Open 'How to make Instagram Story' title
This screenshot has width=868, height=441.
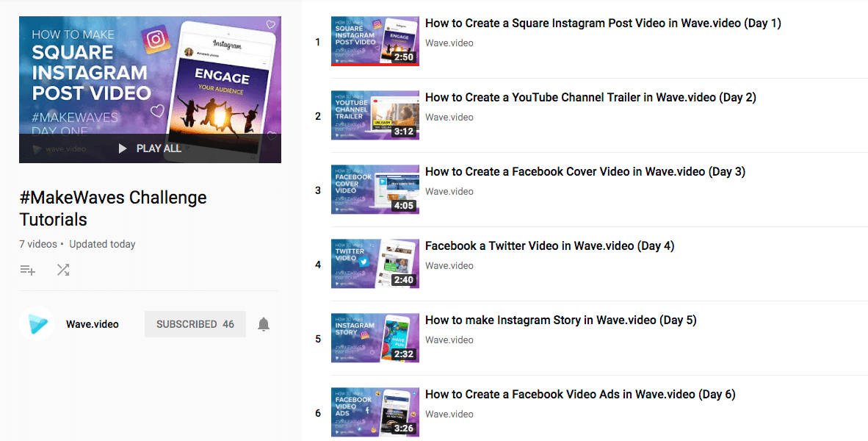click(561, 320)
